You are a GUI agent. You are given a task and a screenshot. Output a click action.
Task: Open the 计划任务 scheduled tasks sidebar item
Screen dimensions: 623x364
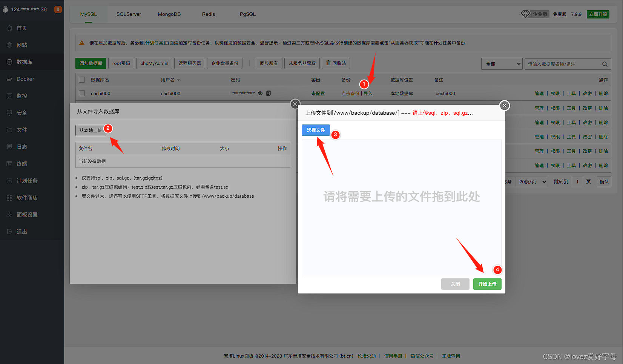[x=32, y=181]
